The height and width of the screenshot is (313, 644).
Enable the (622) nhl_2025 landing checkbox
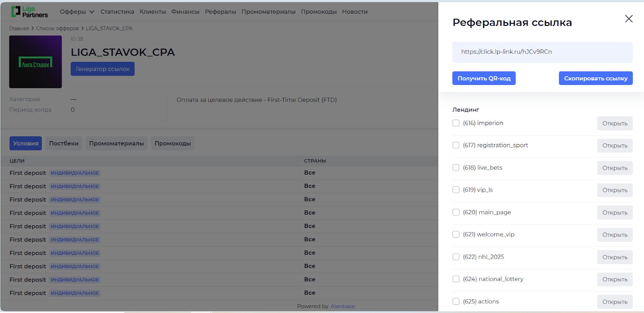(456, 257)
